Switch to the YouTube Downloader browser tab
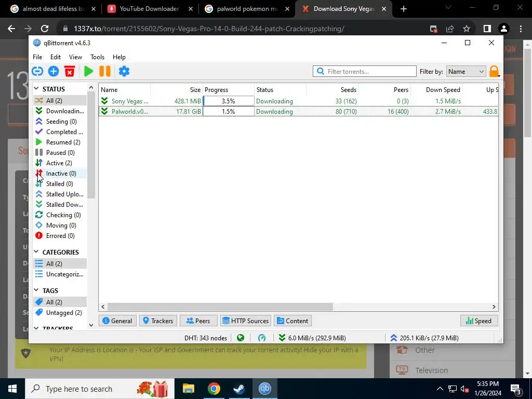Image resolution: width=532 pixels, height=399 pixels. click(150, 9)
